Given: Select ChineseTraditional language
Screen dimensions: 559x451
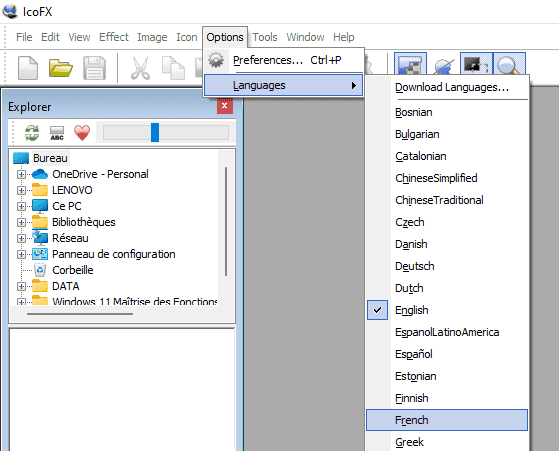Looking at the screenshot, I should (x=447, y=200).
